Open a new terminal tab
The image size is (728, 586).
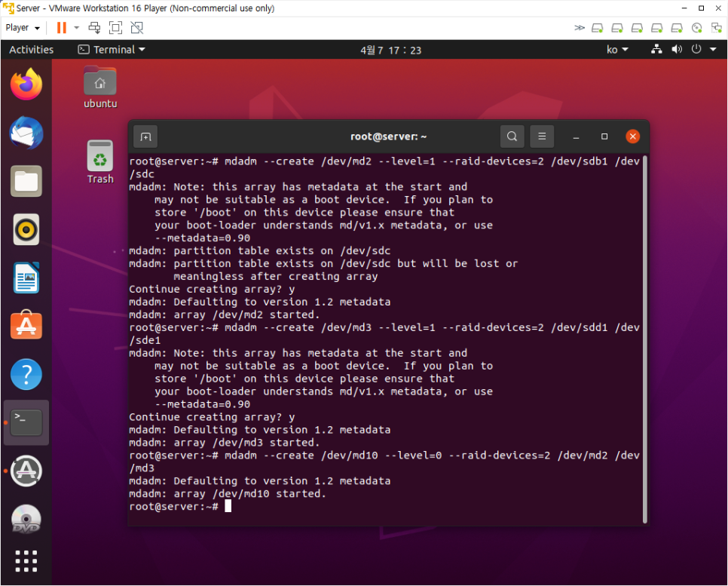[x=145, y=137]
